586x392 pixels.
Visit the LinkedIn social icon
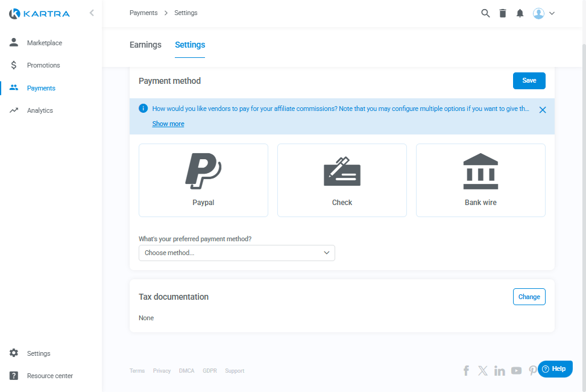[499, 370]
